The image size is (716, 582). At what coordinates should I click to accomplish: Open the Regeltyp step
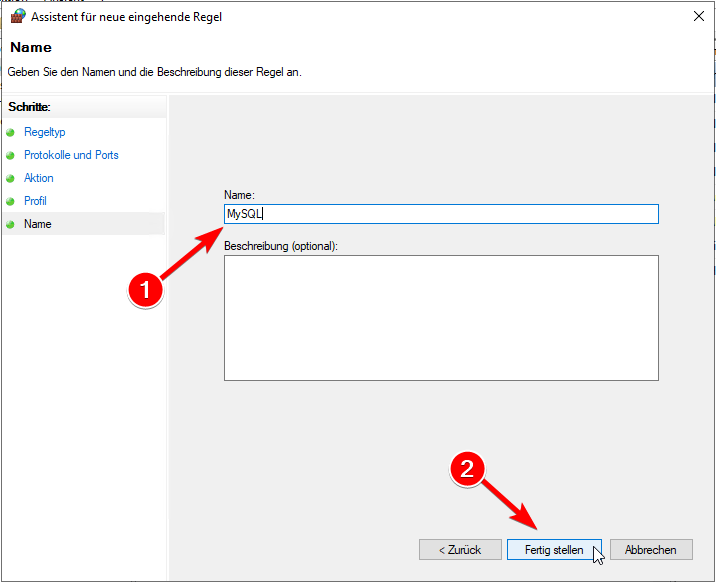[45, 132]
